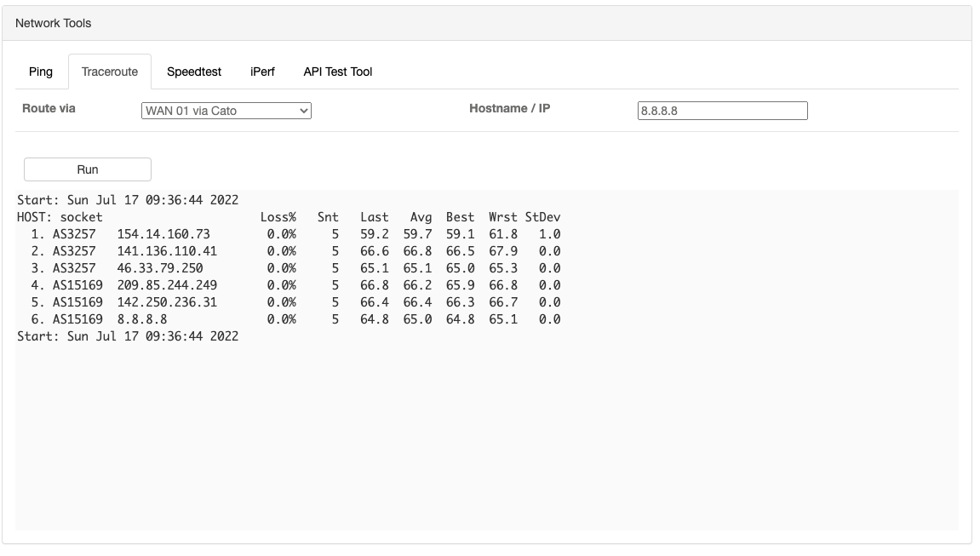
Task: Click the Hostname / IP input field
Action: click(723, 111)
